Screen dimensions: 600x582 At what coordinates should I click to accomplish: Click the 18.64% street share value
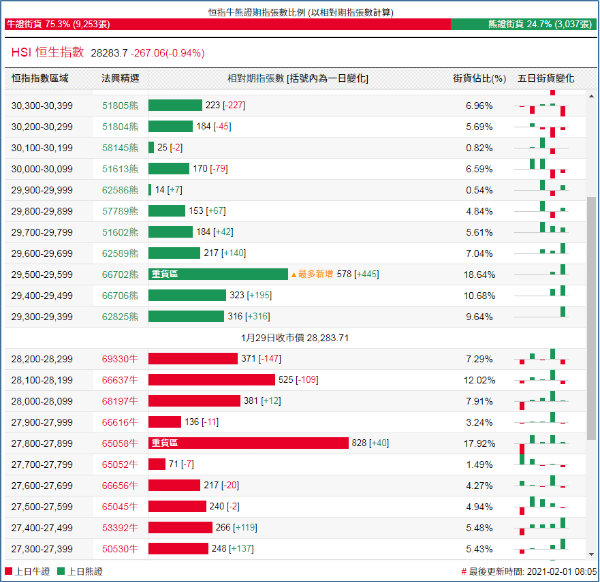(x=479, y=274)
